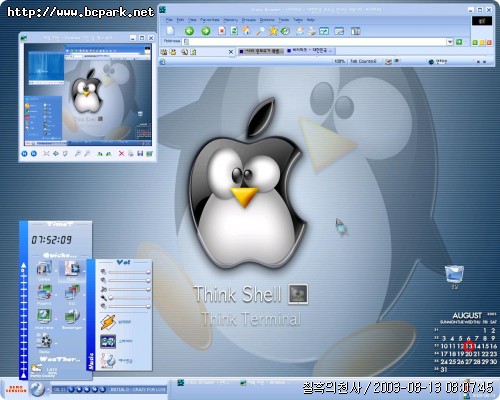Screen dimensions: 500x400
Task: Click Print icon in image viewer toolbar
Action: click(131, 153)
